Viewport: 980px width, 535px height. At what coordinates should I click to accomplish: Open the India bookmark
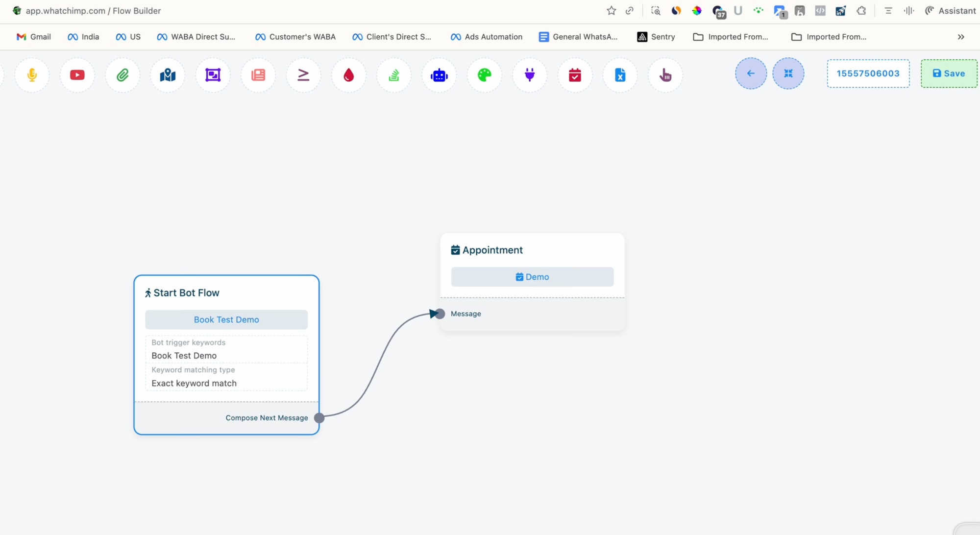(84, 37)
